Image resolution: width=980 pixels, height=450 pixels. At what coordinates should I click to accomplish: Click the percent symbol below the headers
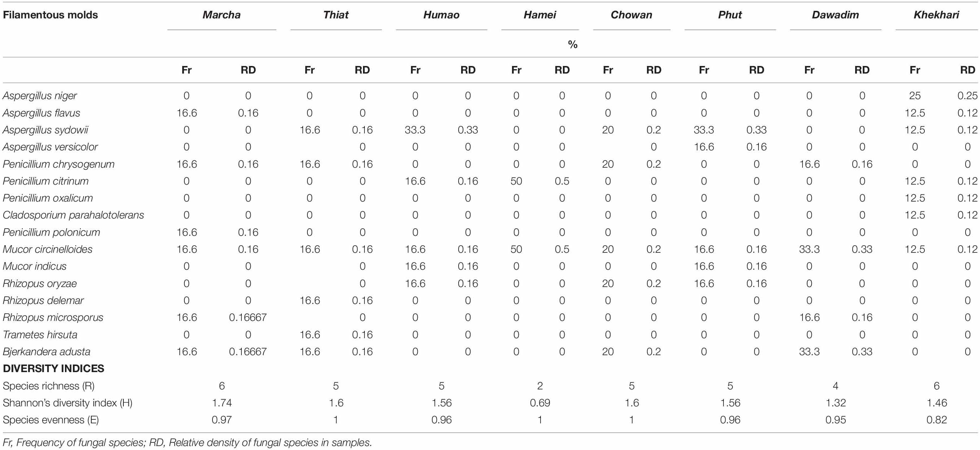(x=573, y=44)
